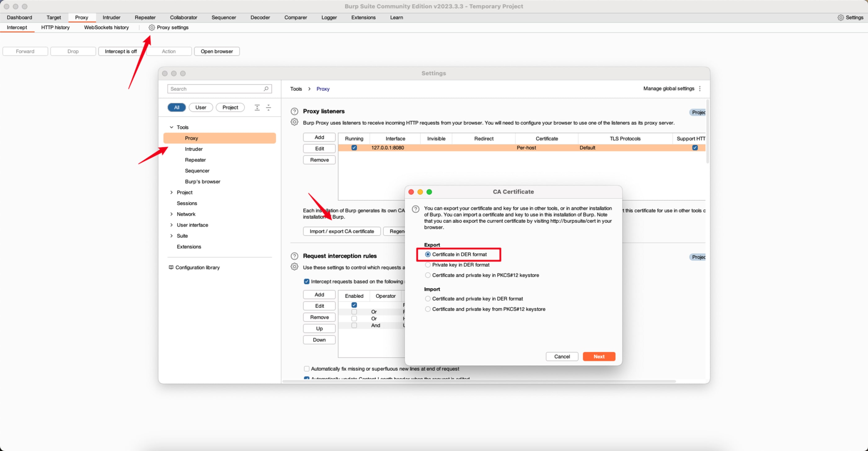Click the Next button in CA Certificate
Viewport: 868px width, 451px height.
click(599, 356)
